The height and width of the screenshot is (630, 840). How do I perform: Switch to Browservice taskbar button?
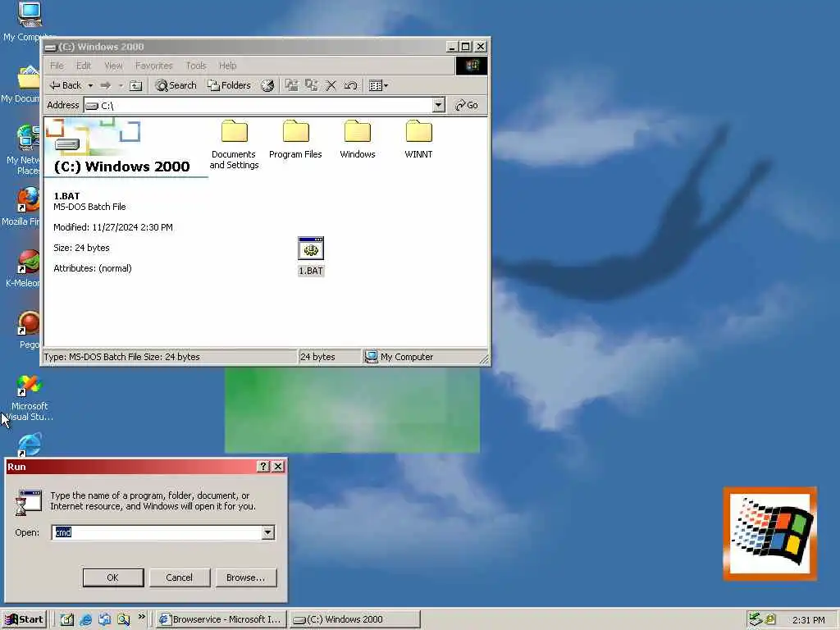point(221,619)
